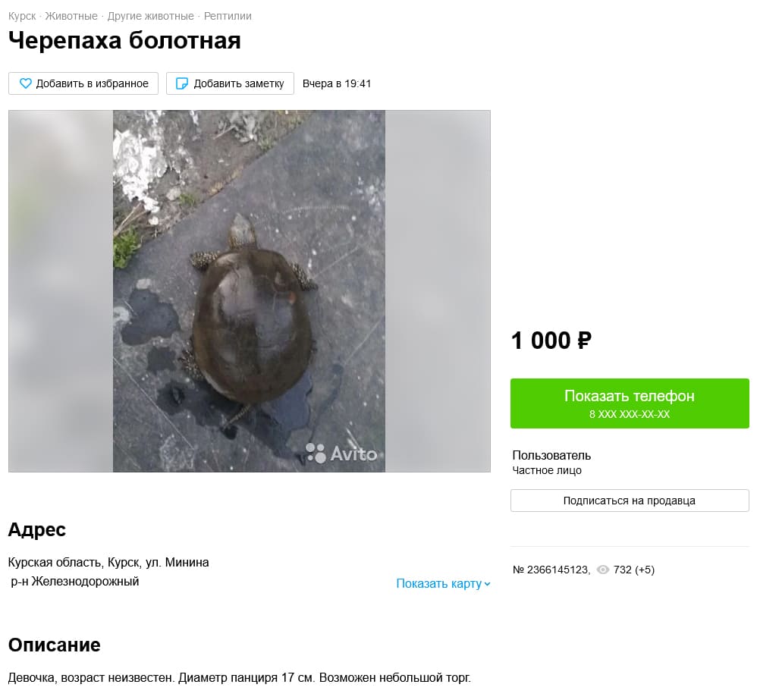Screen dimensions: 757x700
Task: Subscribe via Подписаться на продавца
Action: point(630,501)
